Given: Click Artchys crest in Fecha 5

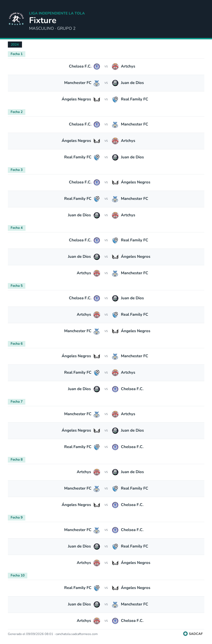Looking at the screenshot, I should click(x=97, y=315).
